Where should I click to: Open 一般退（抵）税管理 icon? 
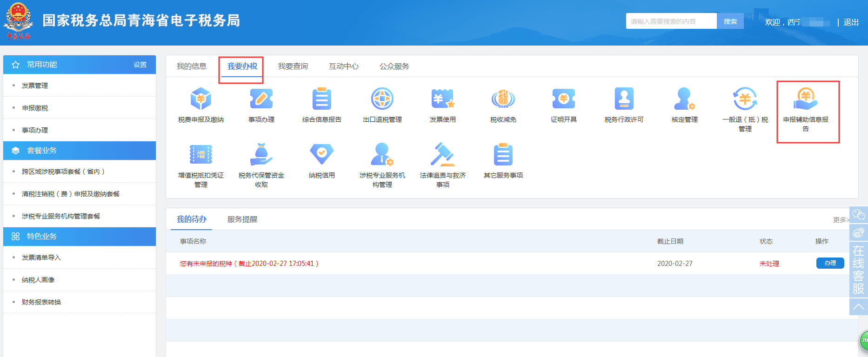pos(745,99)
